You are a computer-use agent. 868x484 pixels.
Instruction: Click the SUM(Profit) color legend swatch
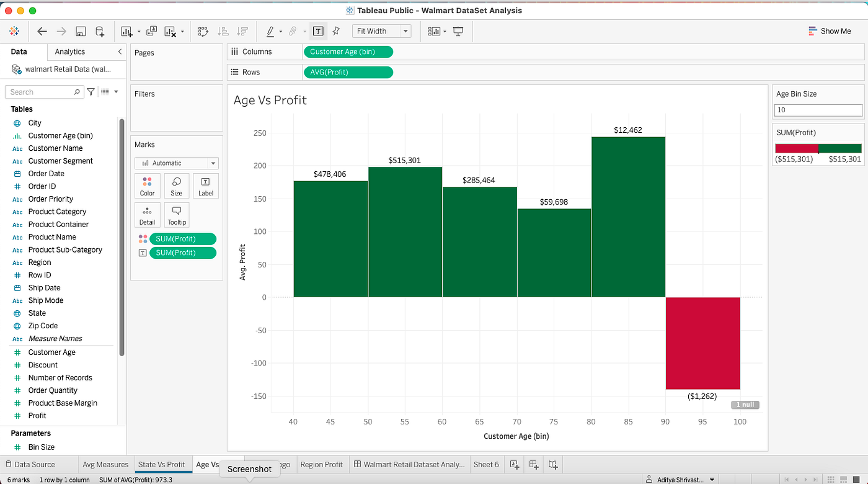818,148
